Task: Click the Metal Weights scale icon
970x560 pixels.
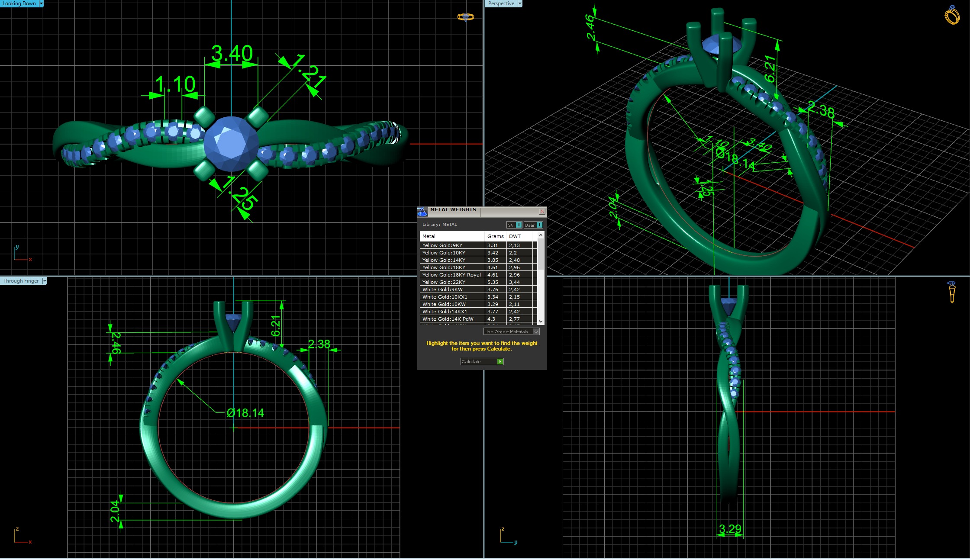Action: coord(422,212)
